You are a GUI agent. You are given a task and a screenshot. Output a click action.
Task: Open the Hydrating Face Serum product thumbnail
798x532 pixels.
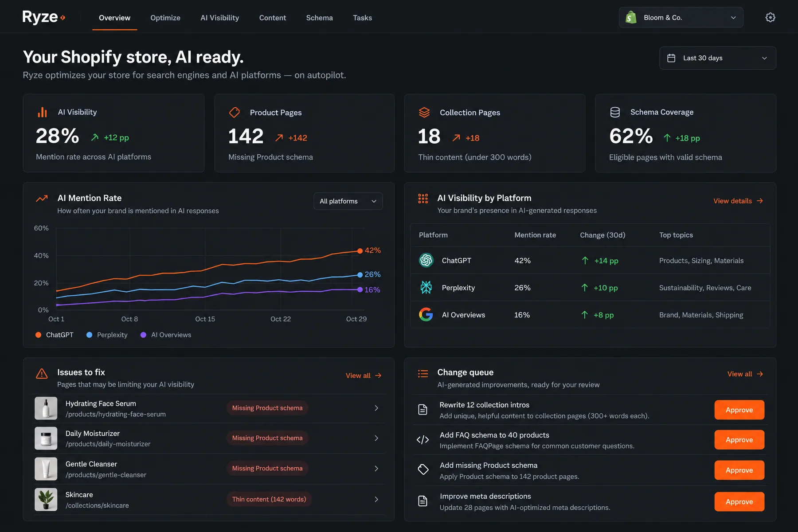pyautogui.click(x=46, y=408)
